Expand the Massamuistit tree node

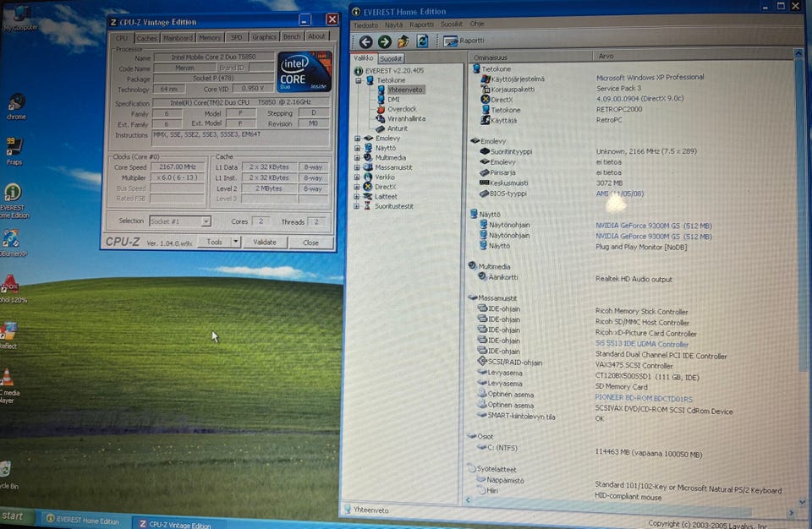point(357,167)
